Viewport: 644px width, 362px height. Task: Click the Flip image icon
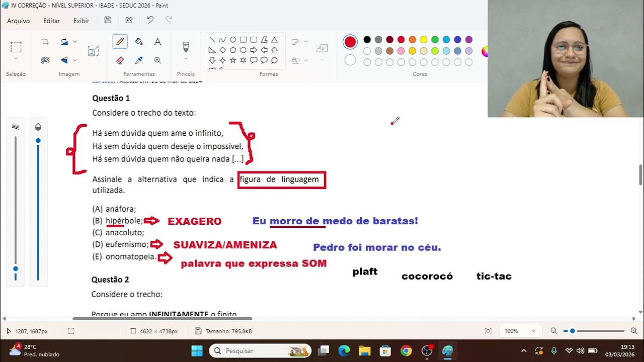[x=64, y=60]
